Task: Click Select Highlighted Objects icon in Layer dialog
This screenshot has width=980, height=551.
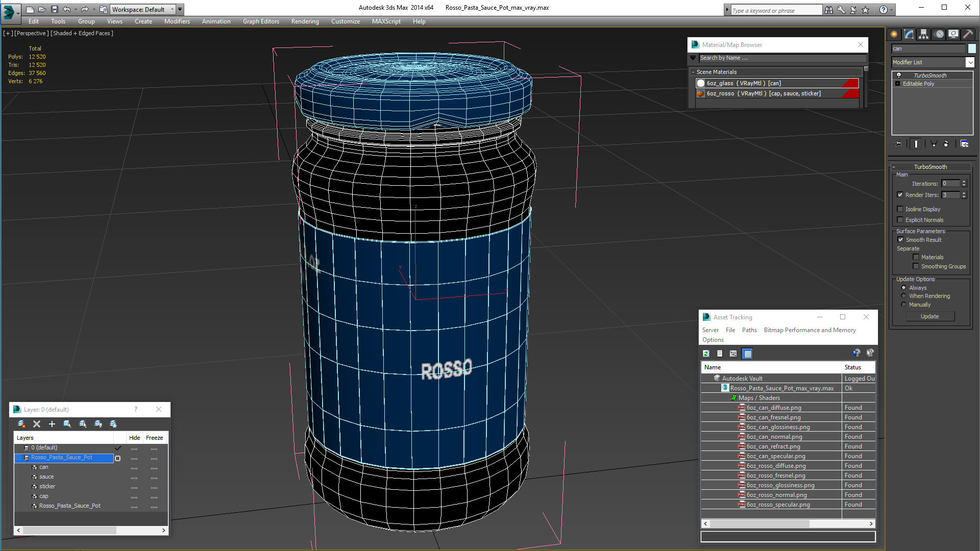Action: click(67, 424)
